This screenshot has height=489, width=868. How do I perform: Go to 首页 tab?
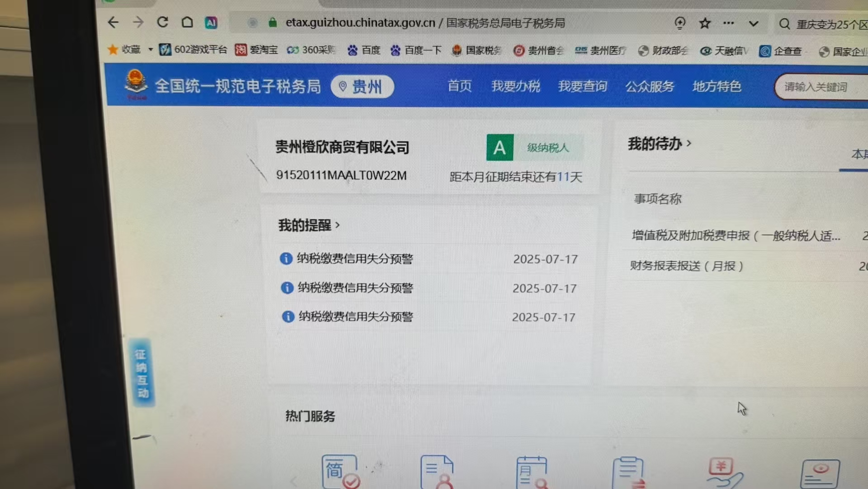(x=459, y=86)
